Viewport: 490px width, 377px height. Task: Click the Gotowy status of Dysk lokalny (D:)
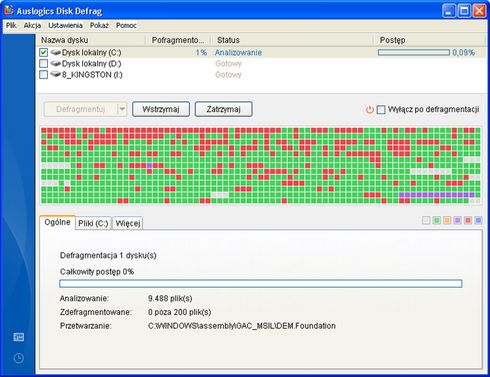(x=228, y=63)
